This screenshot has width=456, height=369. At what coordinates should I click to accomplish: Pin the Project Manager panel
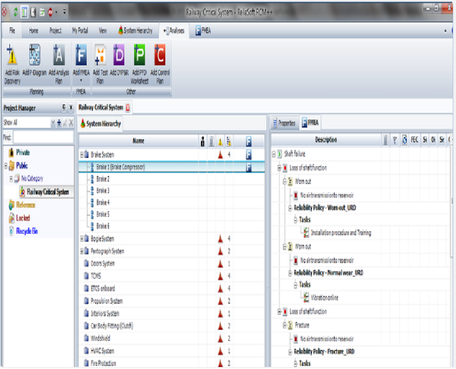pyautogui.click(x=64, y=107)
